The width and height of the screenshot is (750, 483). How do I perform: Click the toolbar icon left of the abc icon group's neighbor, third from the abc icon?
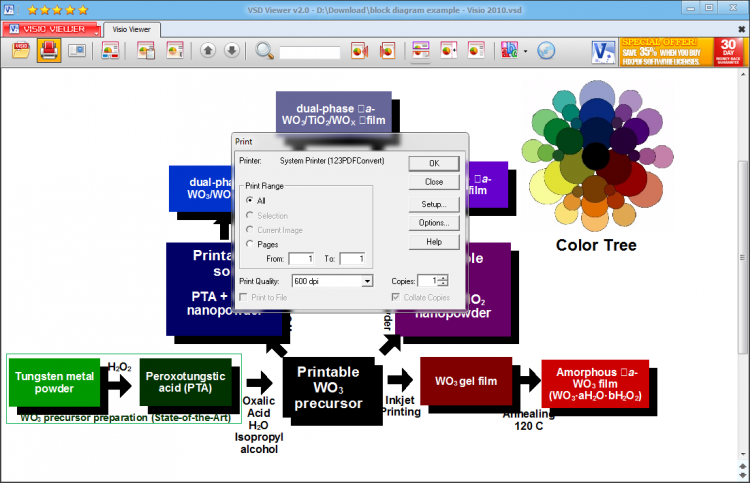click(x=421, y=50)
